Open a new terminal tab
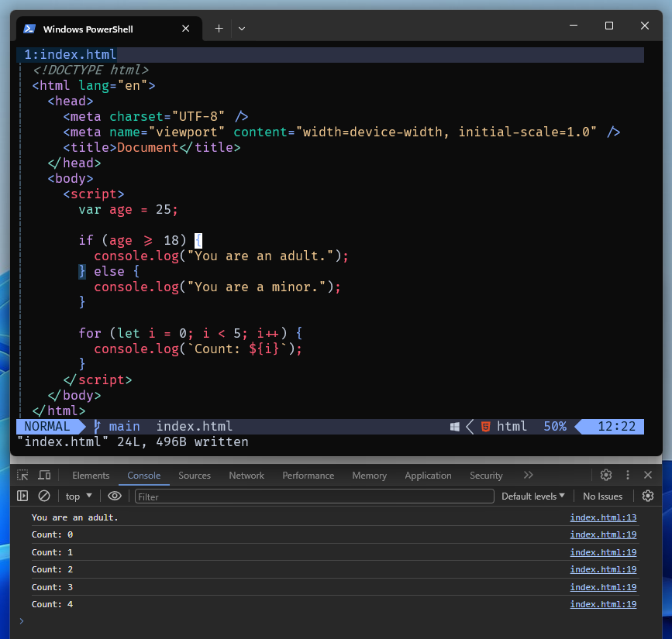This screenshot has width=672, height=639. pyautogui.click(x=219, y=29)
